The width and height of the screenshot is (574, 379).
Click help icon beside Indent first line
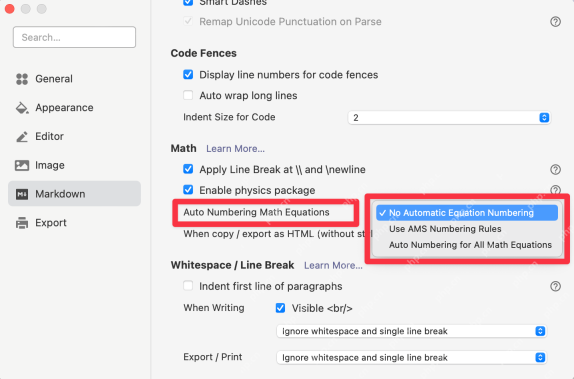[x=555, y=286]
